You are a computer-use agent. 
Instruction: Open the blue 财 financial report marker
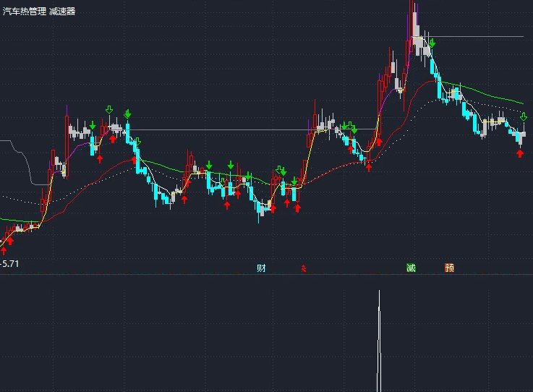261,268
